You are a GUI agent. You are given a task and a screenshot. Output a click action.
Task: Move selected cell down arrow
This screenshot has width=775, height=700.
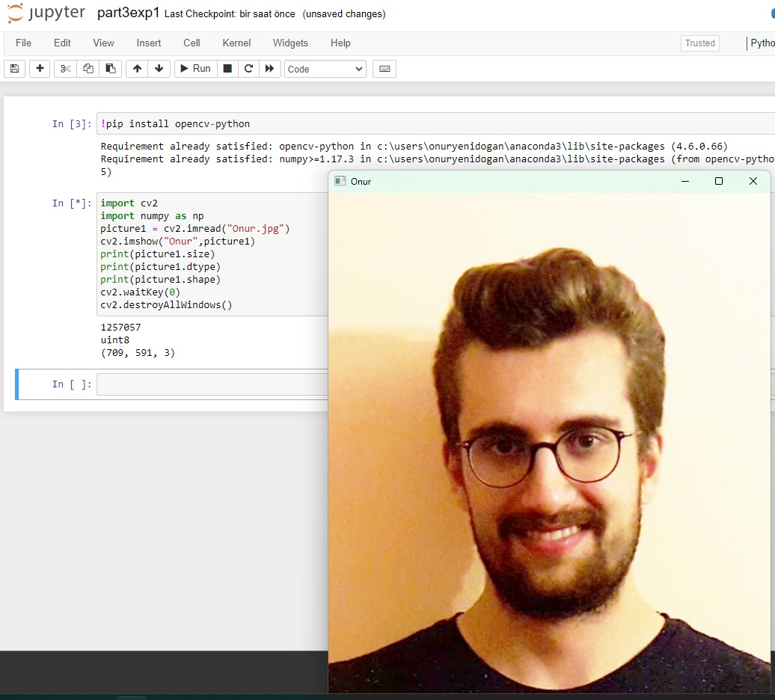159,69
